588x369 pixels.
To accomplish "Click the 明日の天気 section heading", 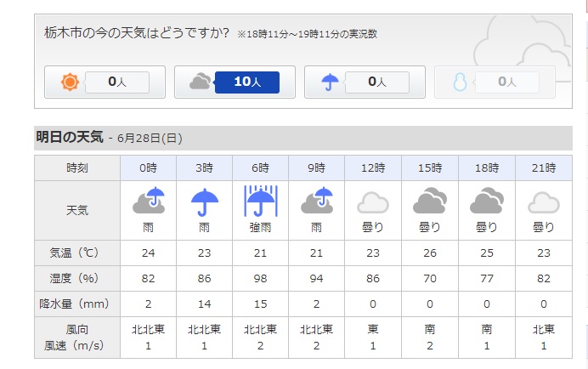I will click(x=70, y=137).
